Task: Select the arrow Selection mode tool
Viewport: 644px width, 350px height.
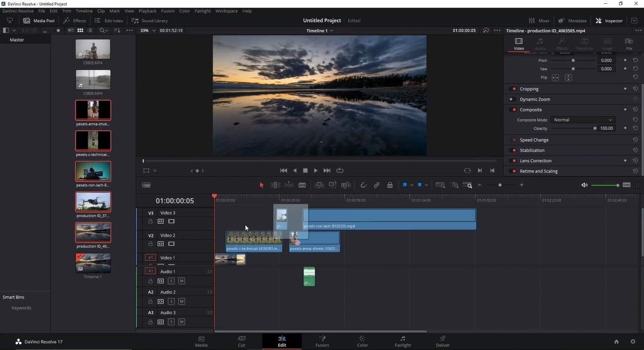Action: click(261, 185)
